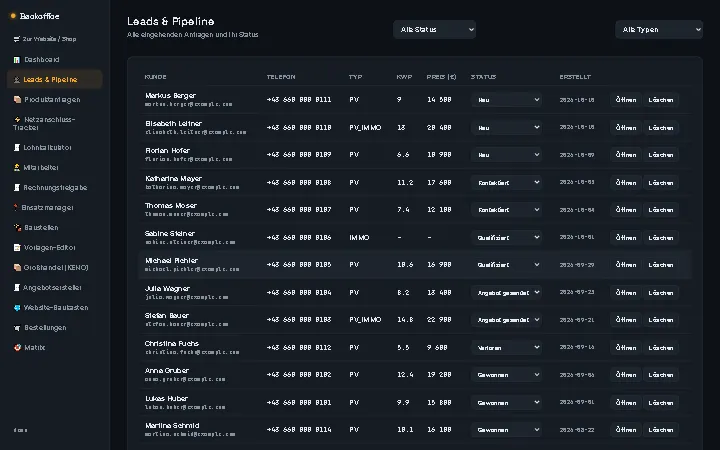The width and height of the screenshot is (720, 450).
Task: Select Angebotsersteller menu entry
Action: 54,287
